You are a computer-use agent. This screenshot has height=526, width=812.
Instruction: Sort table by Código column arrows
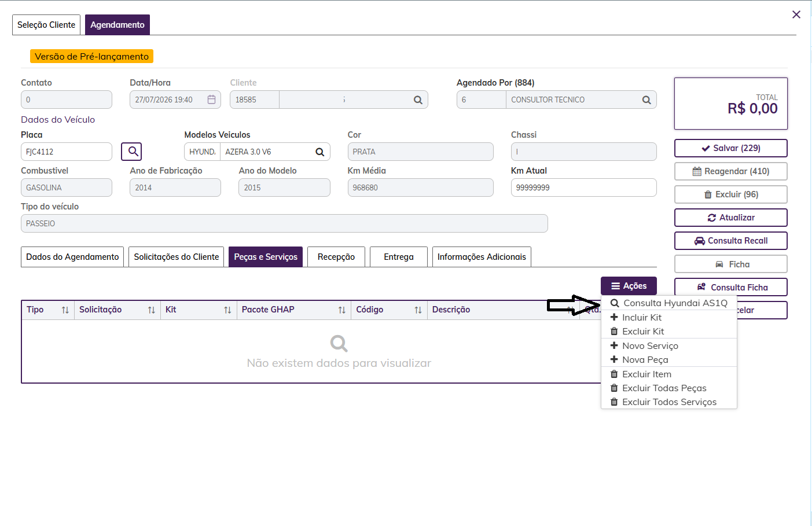(418, 310)
